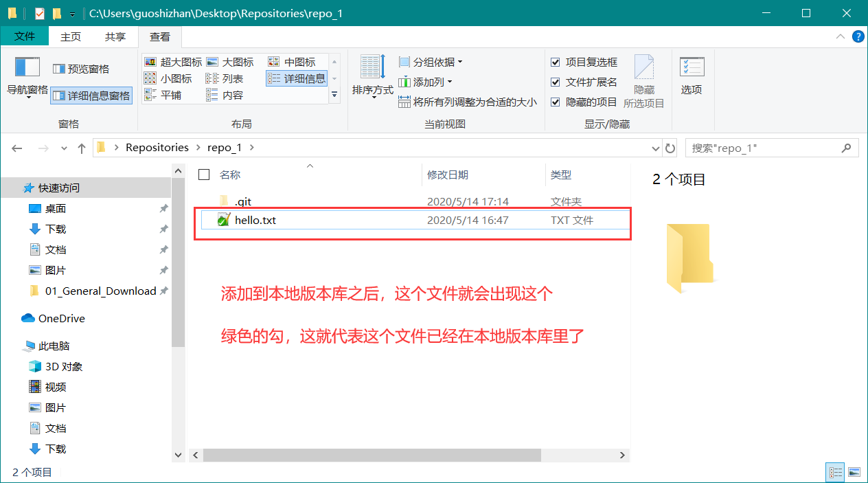Click the blue Help question icon
The width and height of the screenshot is (868, 483).
[858, 36]
